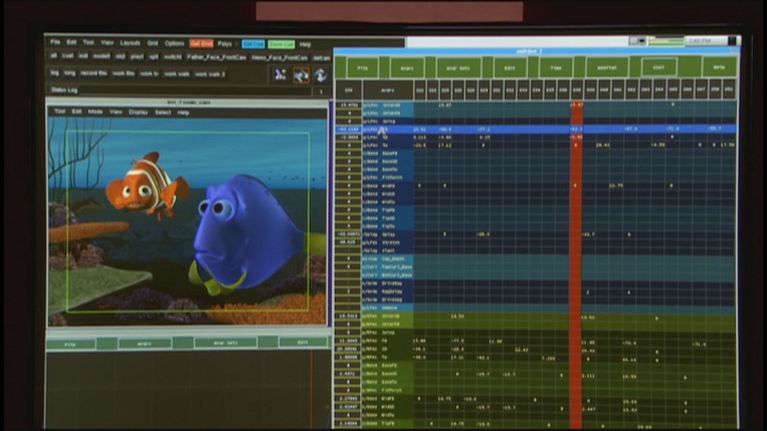This screenshot has width=767, height=431.
Task: Click the orange-outlined middle toolbar icon
Action: (x=300, y=75)
